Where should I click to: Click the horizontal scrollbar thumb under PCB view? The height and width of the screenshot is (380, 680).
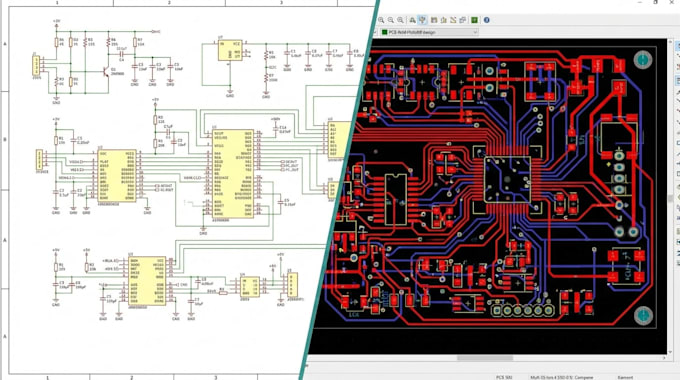pyautogui.click(x=485, y=358)
